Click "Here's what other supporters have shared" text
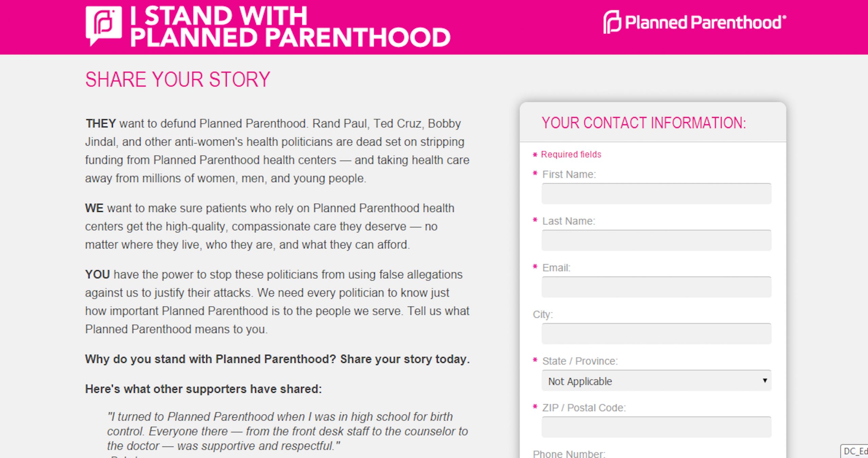 tap(203, 389)
